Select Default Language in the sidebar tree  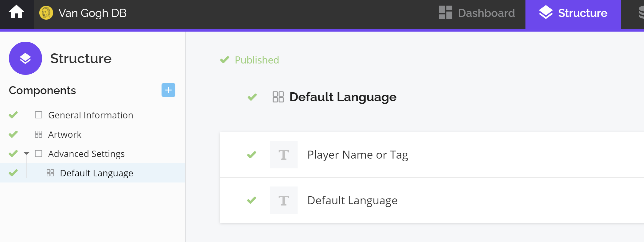point(96,173)
